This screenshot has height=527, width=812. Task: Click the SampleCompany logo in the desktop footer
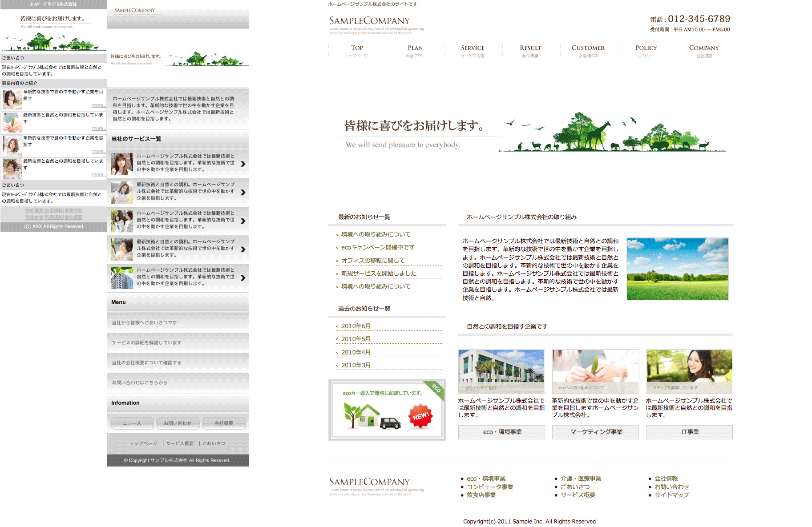point(369,482)
